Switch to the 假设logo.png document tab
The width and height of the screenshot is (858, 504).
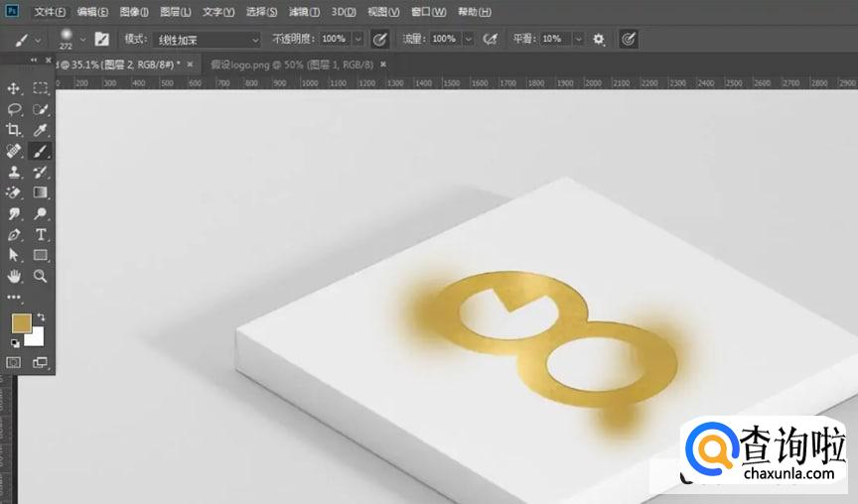pyautogui.click(x=292, y=64)
